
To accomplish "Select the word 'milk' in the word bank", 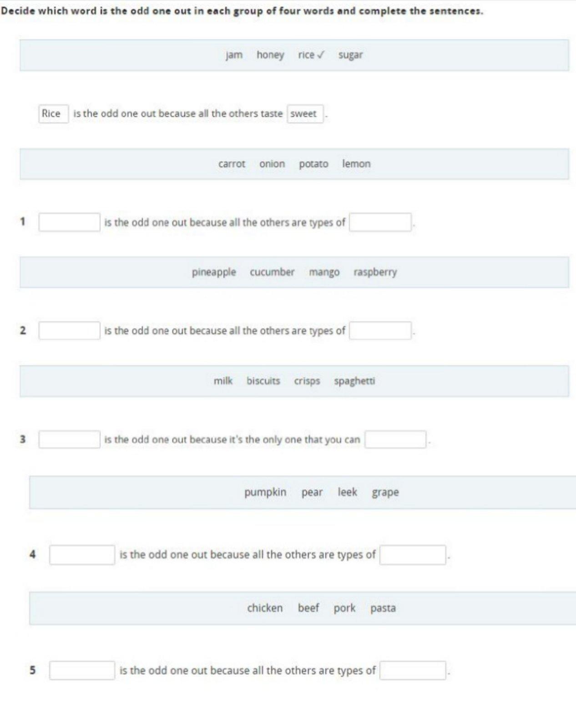I will 223,381.
